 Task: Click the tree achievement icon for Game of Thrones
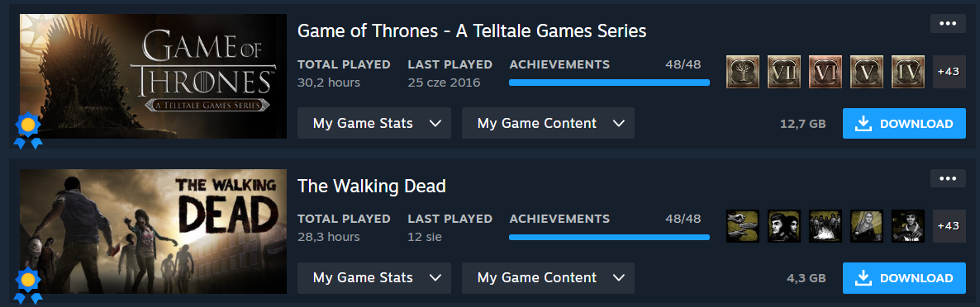[743, 72]
